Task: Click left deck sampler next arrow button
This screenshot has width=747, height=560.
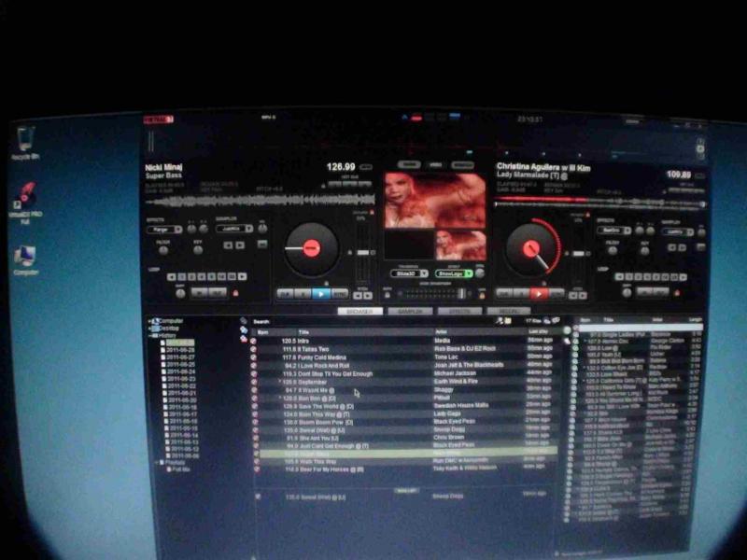Action: point(240,245)
